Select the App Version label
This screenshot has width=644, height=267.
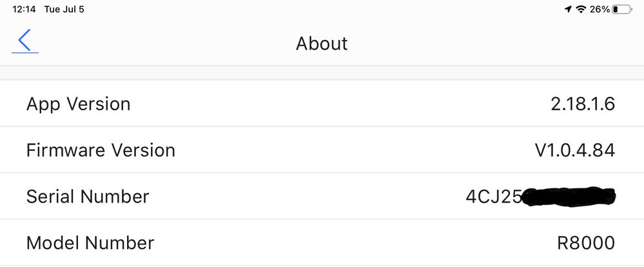click(78, 104)
